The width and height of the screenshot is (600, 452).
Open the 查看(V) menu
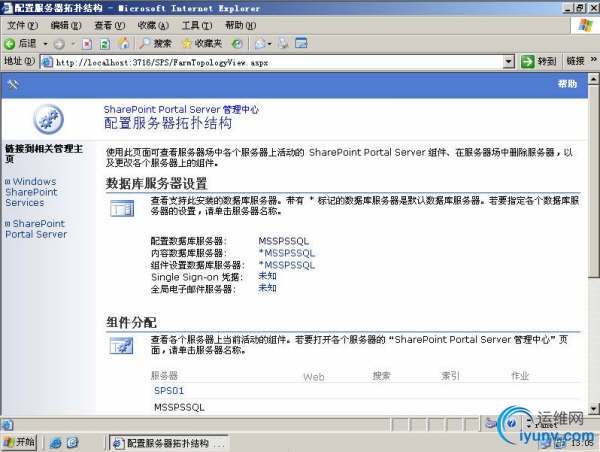pos(109,25)
